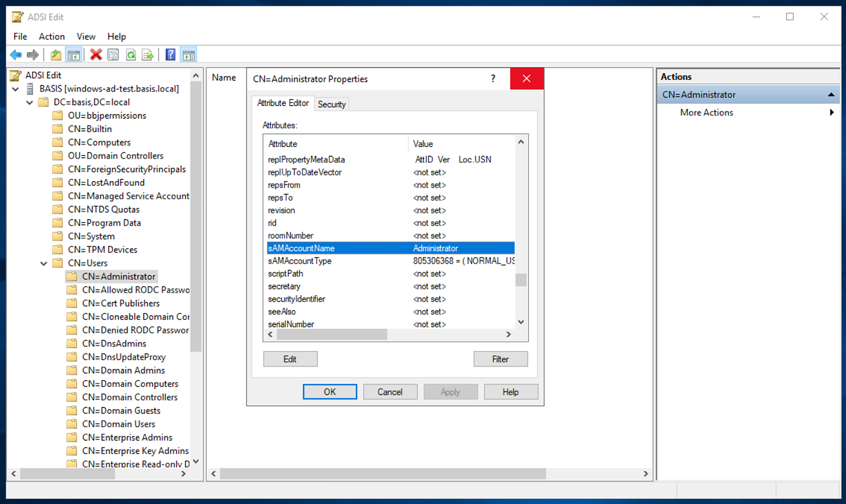Click the dialog Help button
The width and height of the screenshot is (846, 504).
pos(511,392)
